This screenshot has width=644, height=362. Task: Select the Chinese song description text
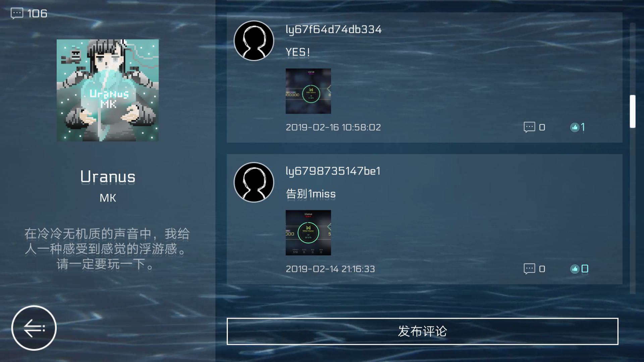pos(107,249)
